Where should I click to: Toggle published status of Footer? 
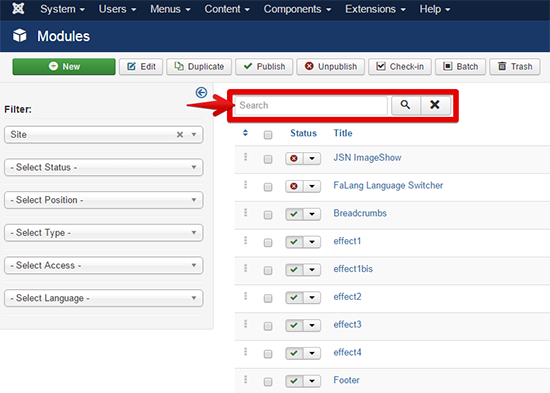click(x=294, y=381)
